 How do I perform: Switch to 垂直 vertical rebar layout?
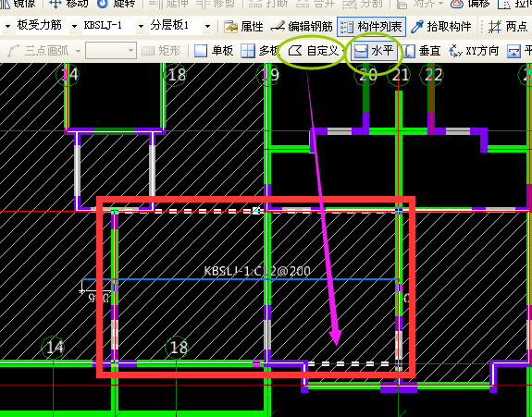click(422, 51)
